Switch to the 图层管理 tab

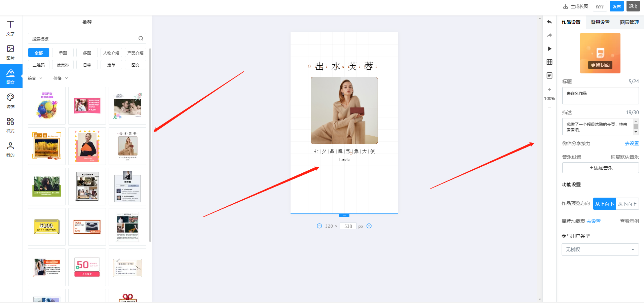click(630, 22)
